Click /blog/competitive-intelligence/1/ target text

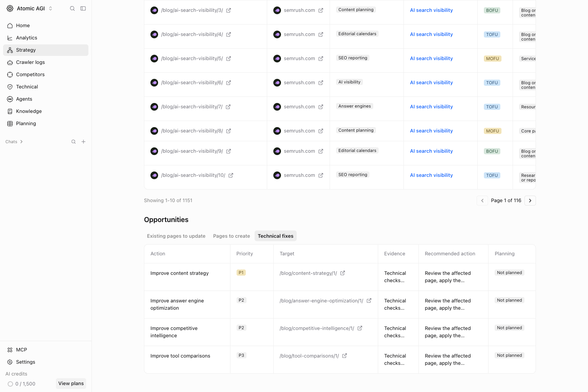(317, 328)
